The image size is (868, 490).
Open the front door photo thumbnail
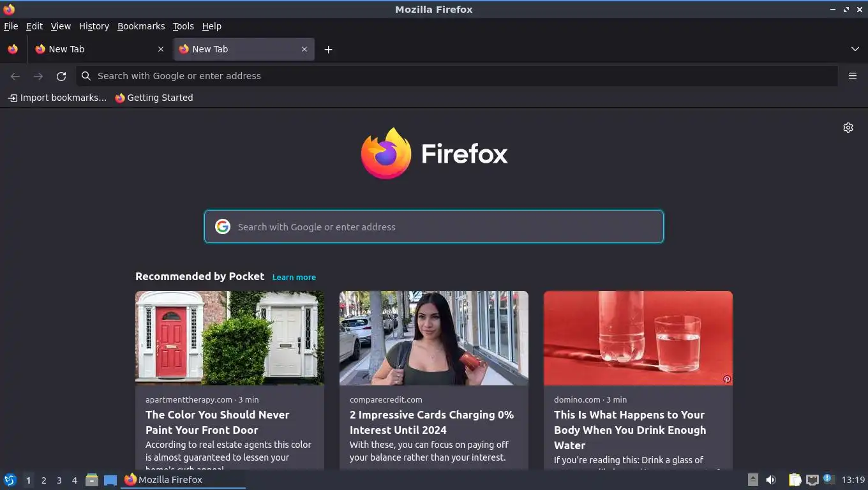pos(230,338)
